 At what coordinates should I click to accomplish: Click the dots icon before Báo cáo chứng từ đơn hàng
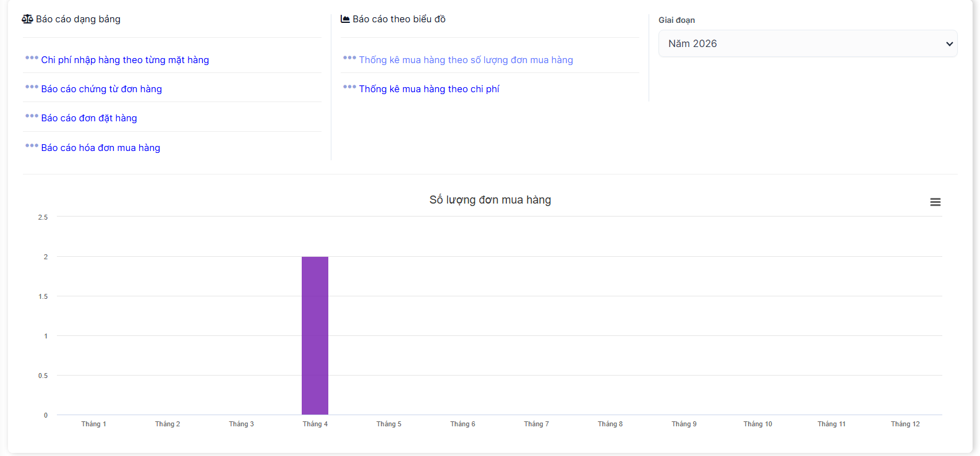[32, 87]
